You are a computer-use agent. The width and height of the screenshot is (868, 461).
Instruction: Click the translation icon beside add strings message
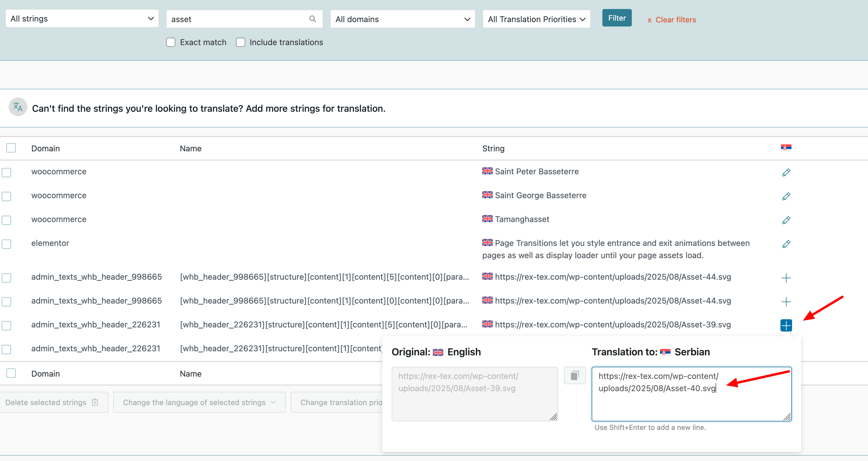click(x=18, y=107)
